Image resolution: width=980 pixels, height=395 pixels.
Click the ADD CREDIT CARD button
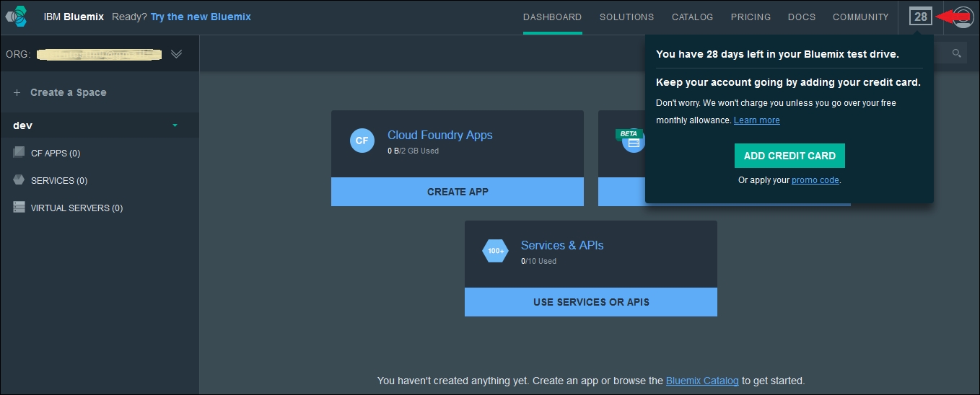(789, 156)
